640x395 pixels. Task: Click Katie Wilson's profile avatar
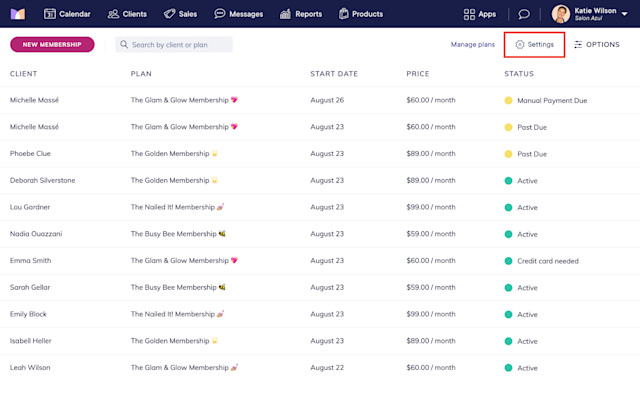coord(560,14)
